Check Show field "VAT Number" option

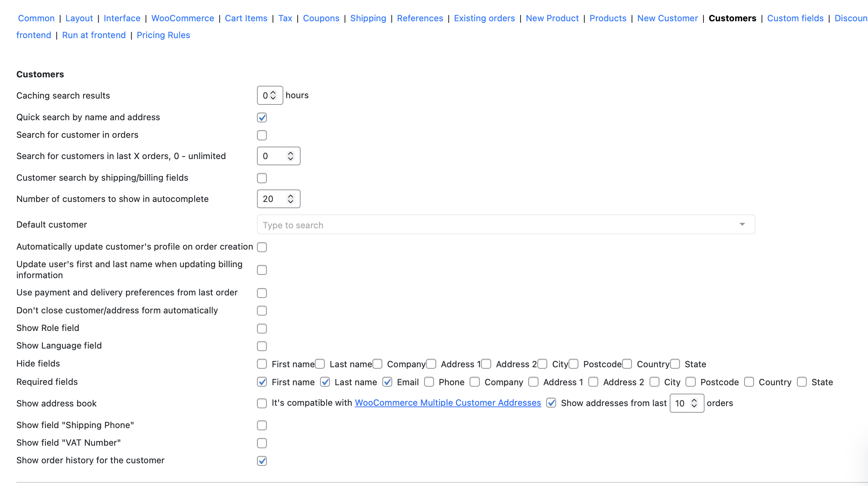tap(262, 443)
